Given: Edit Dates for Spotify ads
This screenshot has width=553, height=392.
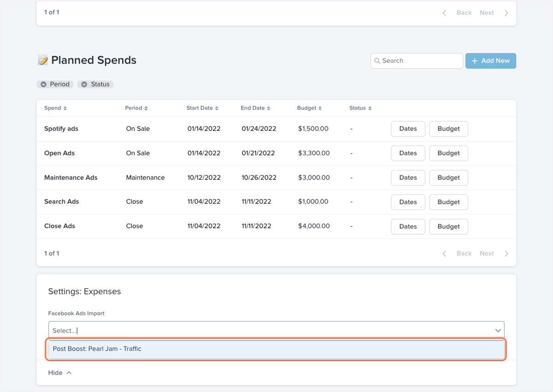Looking at the screenshot, I should point(408,129).
